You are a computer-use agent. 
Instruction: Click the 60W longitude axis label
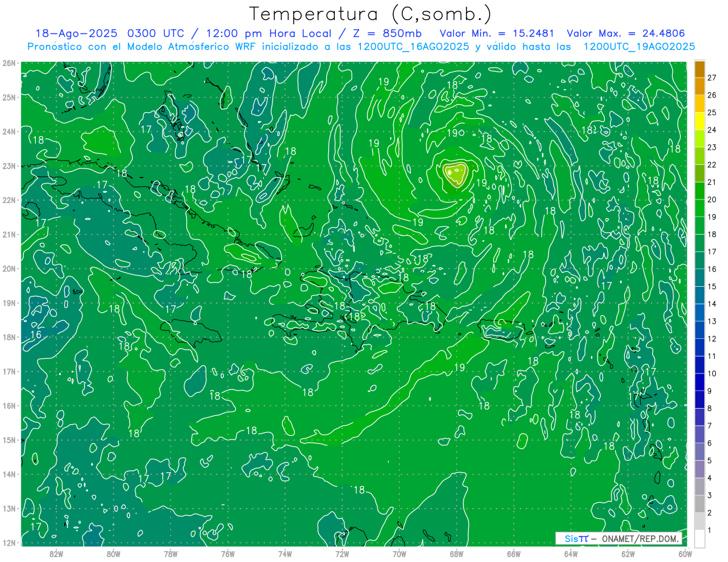(x=684, y=554)
